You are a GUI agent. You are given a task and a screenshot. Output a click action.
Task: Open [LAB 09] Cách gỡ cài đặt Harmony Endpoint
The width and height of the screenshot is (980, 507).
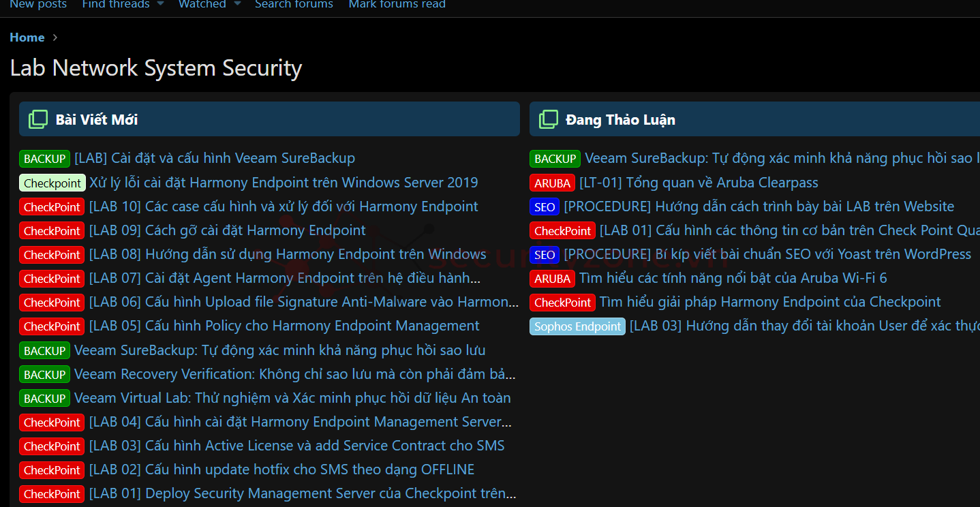click(228, 230)
